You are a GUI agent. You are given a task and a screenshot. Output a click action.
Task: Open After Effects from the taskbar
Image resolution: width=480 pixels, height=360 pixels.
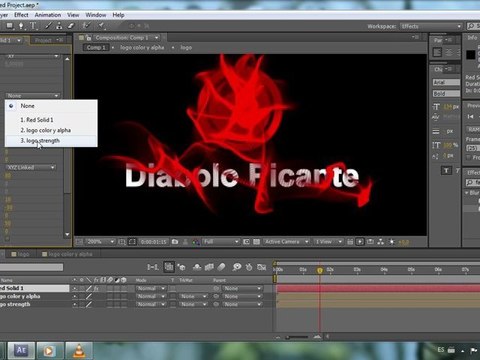21,350
